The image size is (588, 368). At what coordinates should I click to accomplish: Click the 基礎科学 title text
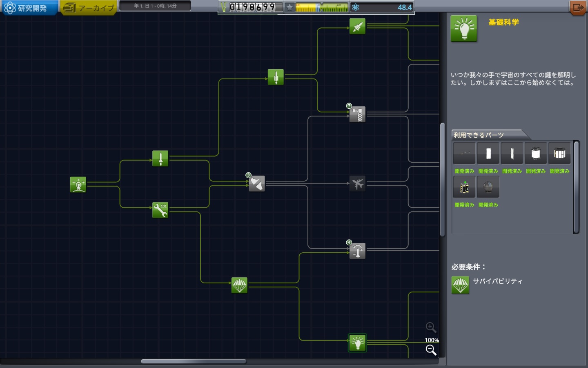click(x=503, y=22)
